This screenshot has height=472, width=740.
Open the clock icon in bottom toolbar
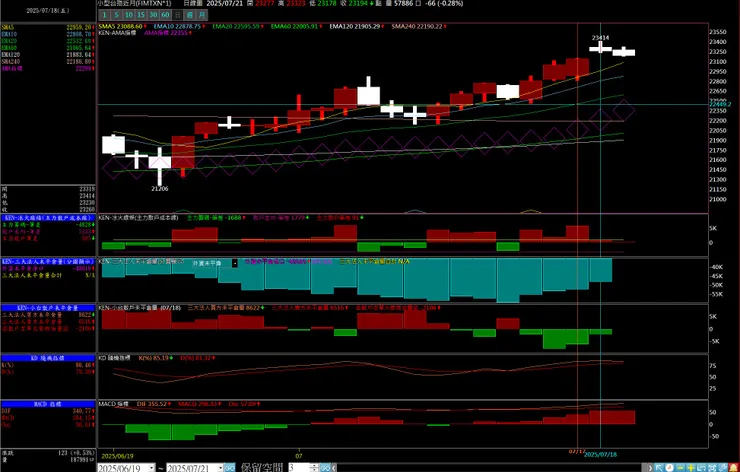tap(670, 468)
